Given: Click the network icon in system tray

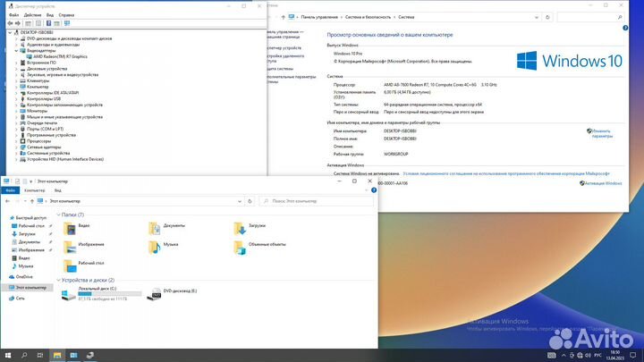Looking at the screenshot, I should click(x=580, y=356).
